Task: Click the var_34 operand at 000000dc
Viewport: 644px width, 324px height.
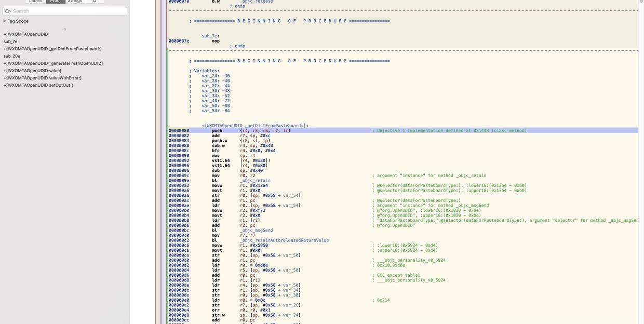Action: pos(290,290)
